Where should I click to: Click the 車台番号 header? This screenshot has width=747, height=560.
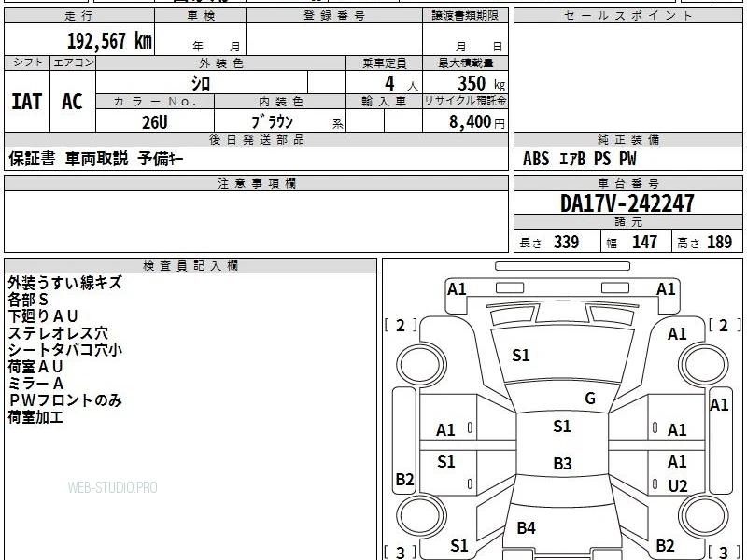coord(627,183)
